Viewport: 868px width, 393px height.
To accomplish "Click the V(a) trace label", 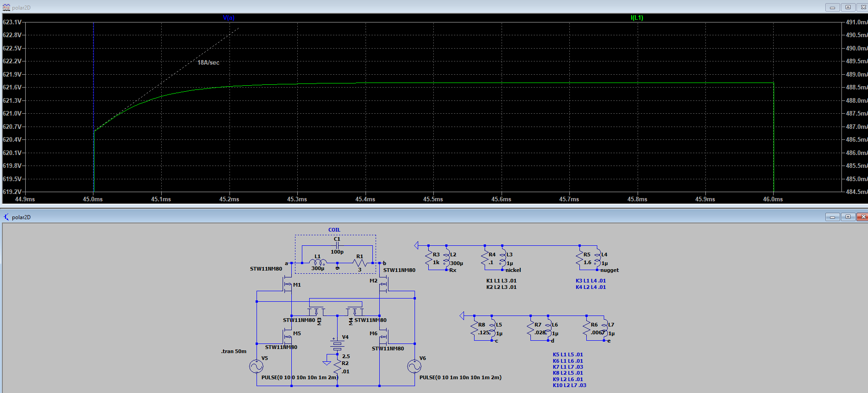I will (229, 18).
